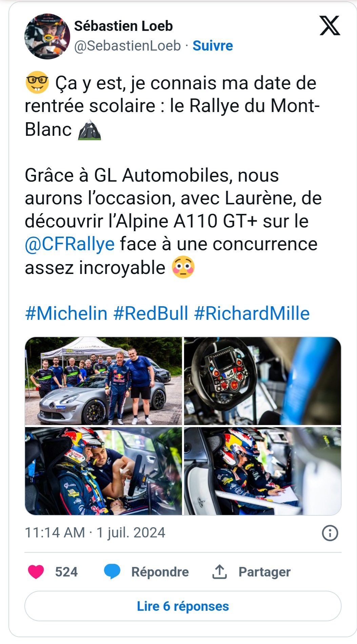Click Sébastien Loeb's profile avatar
Image resolution: width=357 pixels, height=644 pixels.
(47, 36)
